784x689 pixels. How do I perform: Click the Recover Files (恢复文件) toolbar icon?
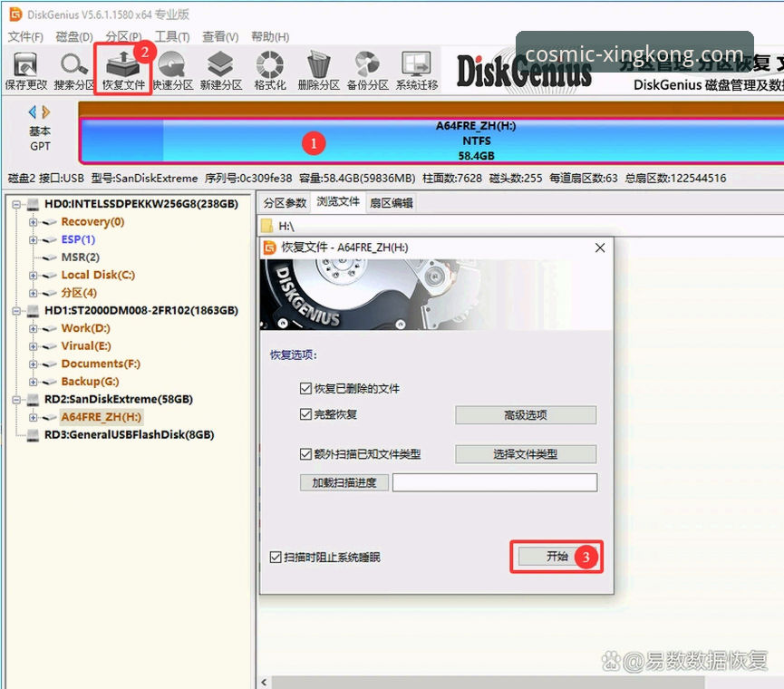[x=123, y=65]
